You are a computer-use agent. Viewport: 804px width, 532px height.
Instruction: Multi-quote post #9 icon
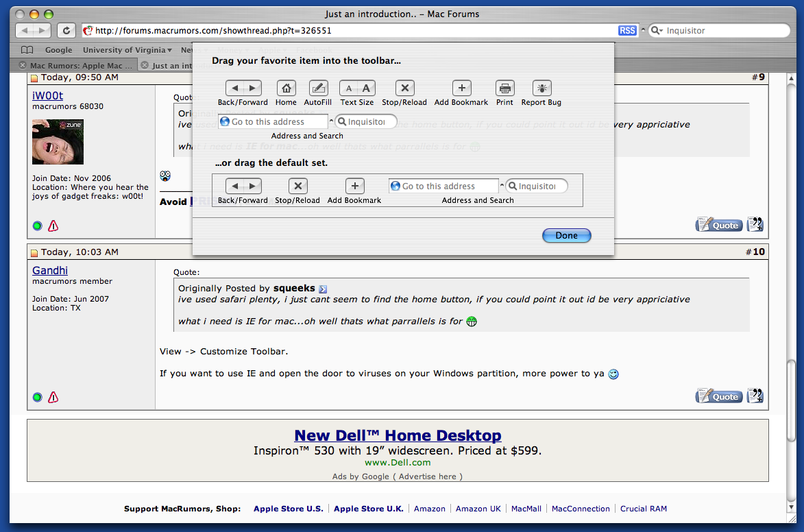pos(755,224)
